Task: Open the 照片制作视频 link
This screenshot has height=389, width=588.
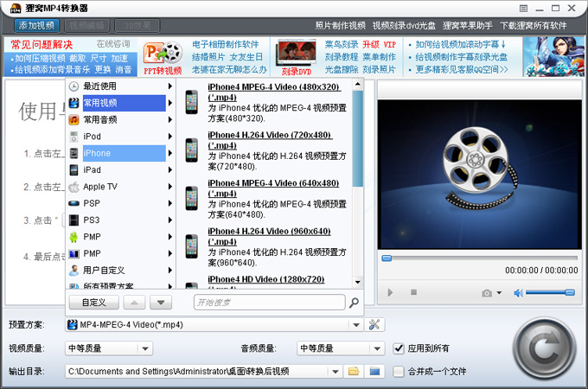Action: (x=340, y=25)
